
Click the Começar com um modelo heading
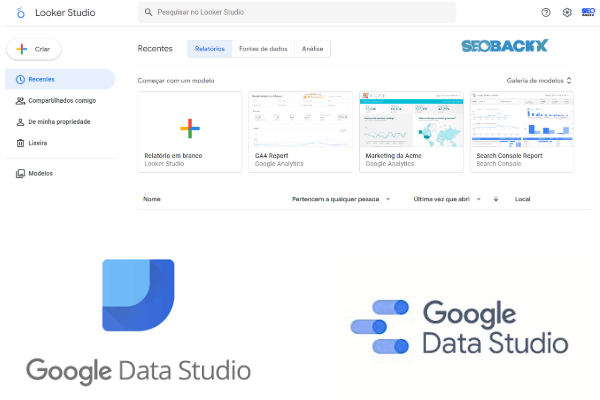(176, 80)
